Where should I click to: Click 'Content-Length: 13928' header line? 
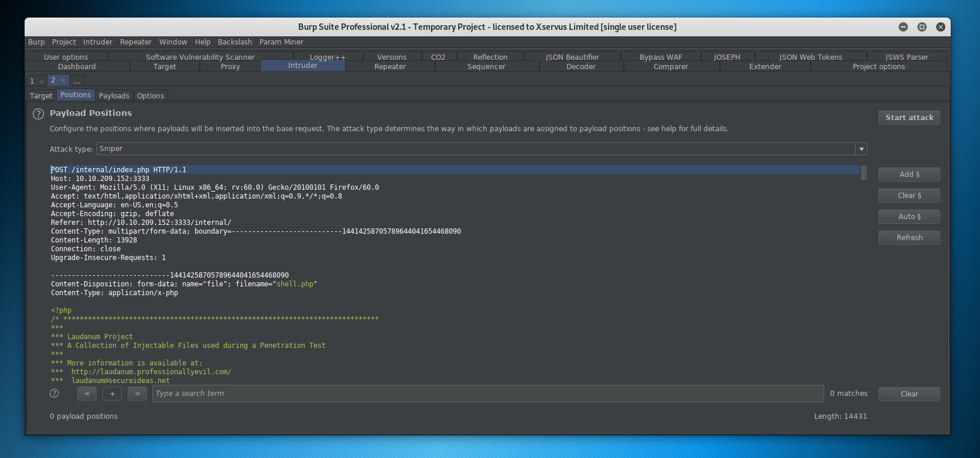tap(94, 240)
